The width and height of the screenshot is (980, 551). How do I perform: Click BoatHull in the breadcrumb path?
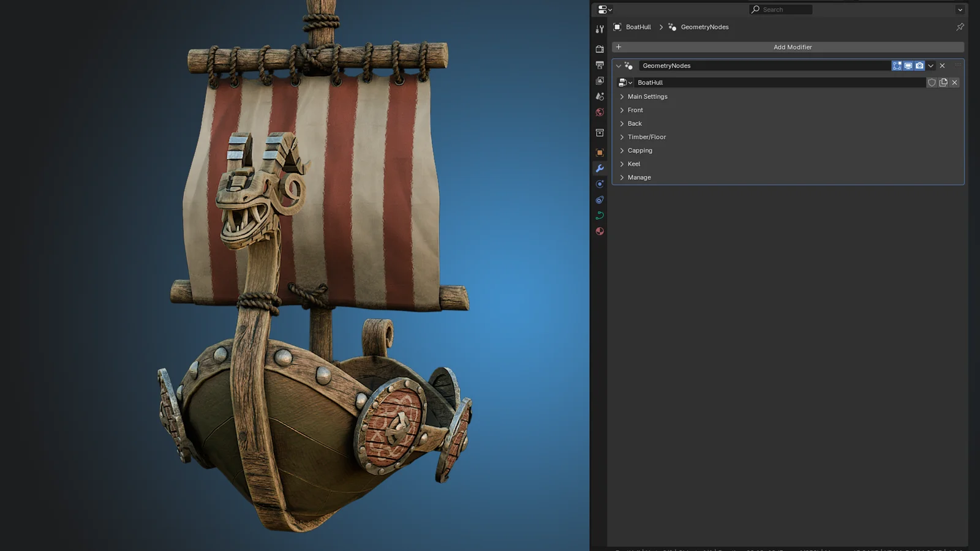[637, 27]
